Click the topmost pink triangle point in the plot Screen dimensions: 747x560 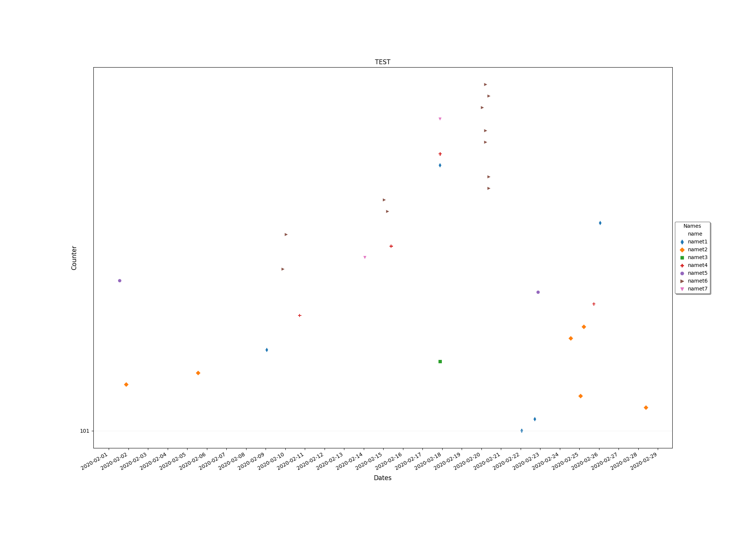pos(440,119)
